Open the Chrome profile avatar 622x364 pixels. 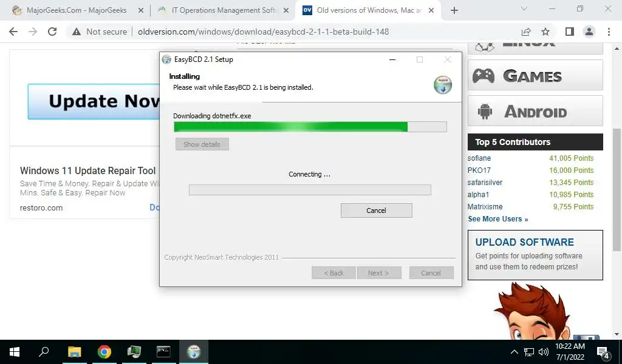(589, 32)
